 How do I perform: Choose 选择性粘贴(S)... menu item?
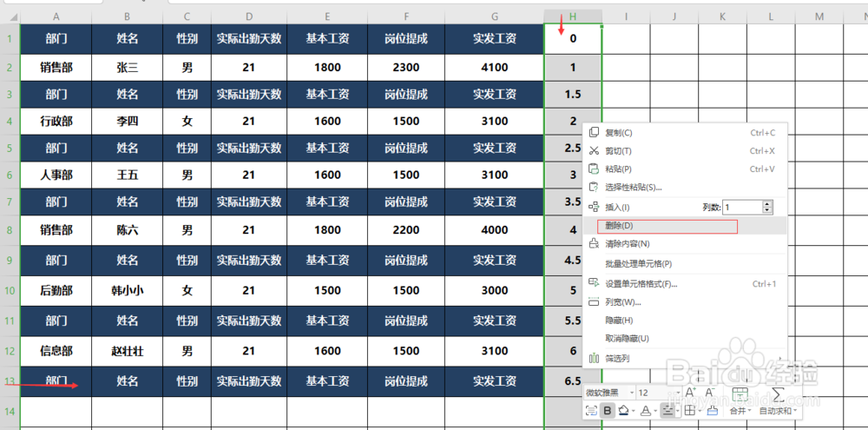[x=685, y=188]
